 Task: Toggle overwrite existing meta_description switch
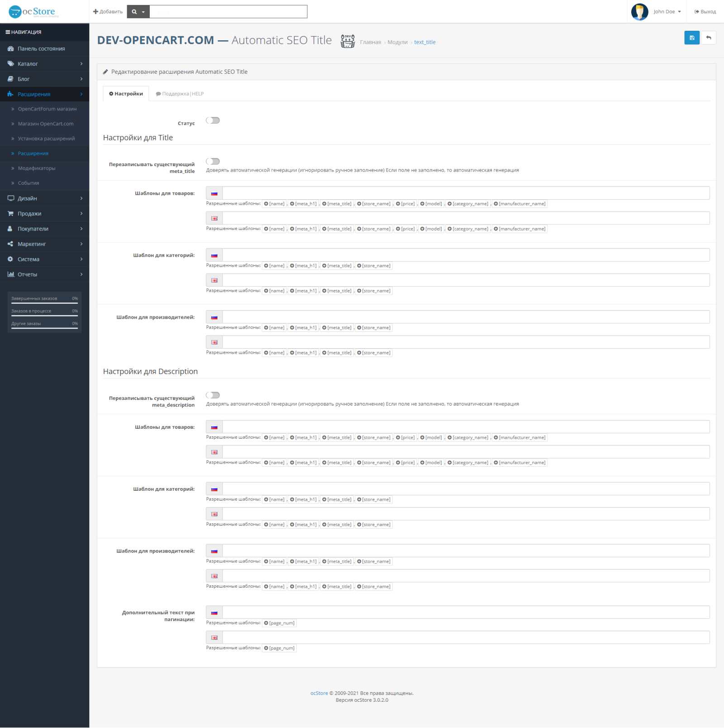point(213,395)
